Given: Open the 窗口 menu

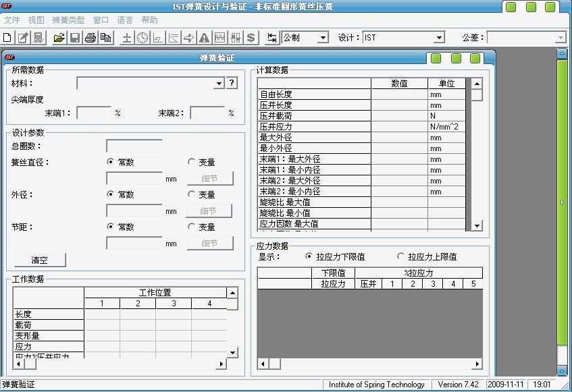Looking at the screenshot, I should pyautogui.click(x=101, y=20).
